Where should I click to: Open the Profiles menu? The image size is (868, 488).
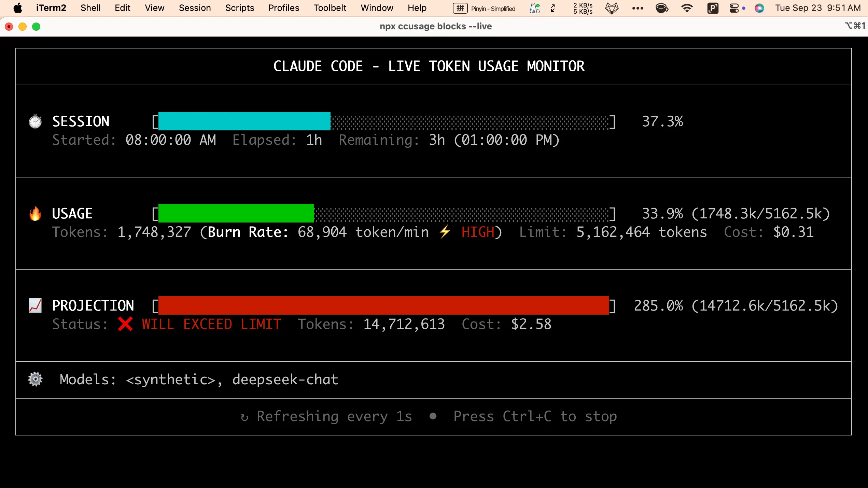pos(283,8)
